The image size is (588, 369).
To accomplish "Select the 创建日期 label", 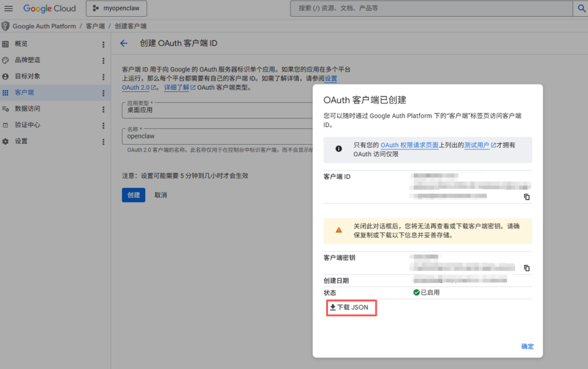I will click(336, 280).
